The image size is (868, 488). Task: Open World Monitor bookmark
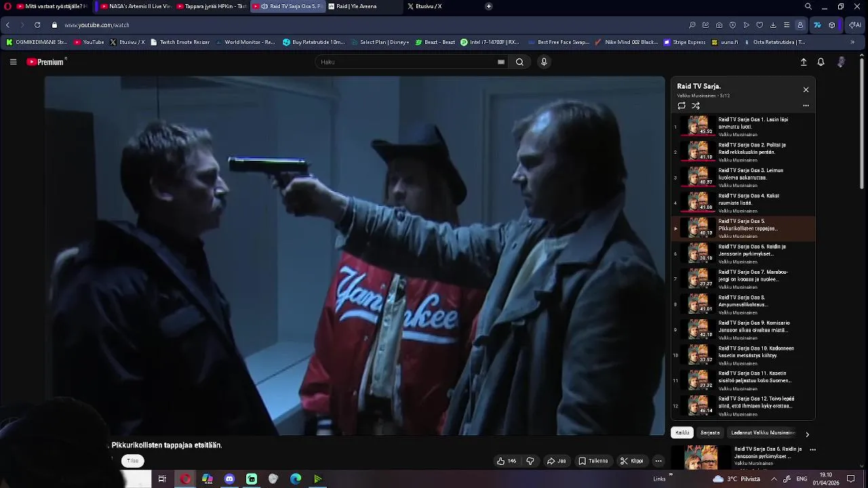(245, 42)
